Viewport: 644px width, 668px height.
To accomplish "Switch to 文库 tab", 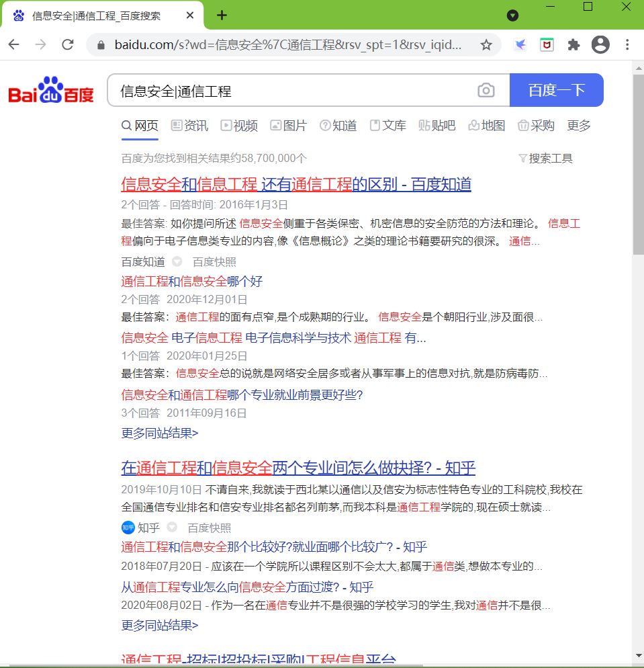I will click(387, 126).
